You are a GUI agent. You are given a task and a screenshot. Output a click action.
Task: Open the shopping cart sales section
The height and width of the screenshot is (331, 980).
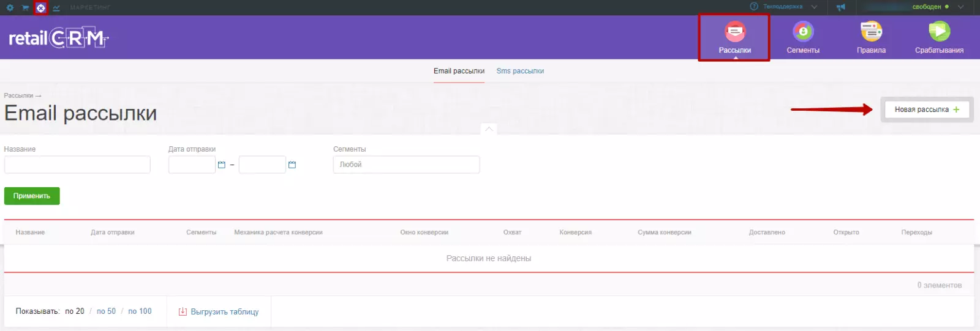click(25, 8)
